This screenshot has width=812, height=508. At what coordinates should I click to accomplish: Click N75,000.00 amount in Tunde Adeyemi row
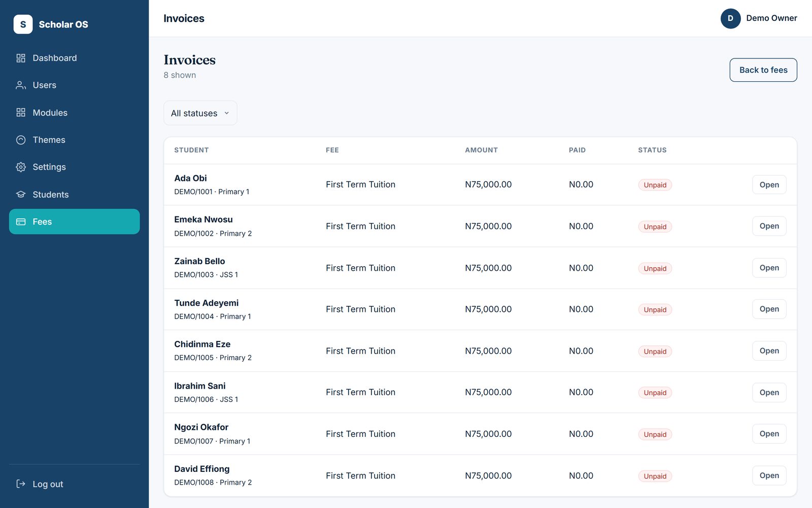click(488, 309)
